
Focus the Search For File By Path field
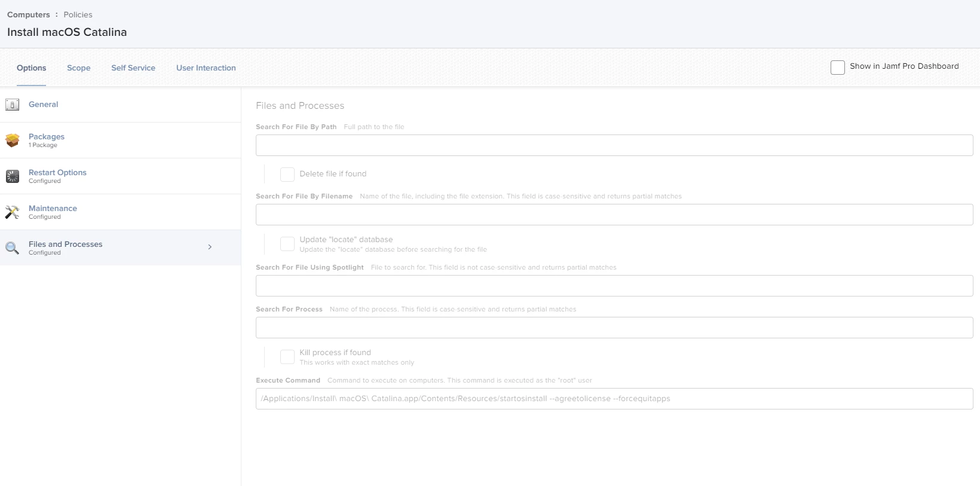[x=614, y=145]
